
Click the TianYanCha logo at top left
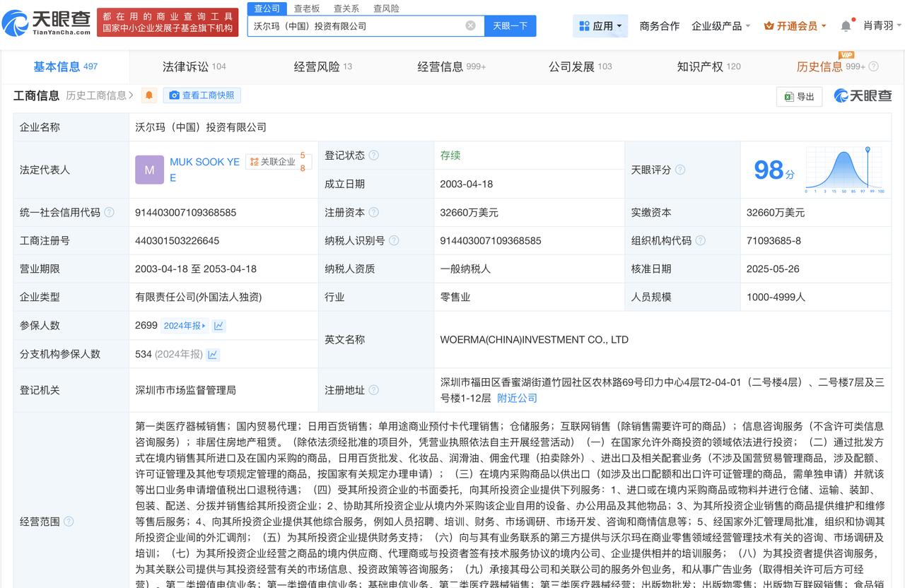pos(47,23)
